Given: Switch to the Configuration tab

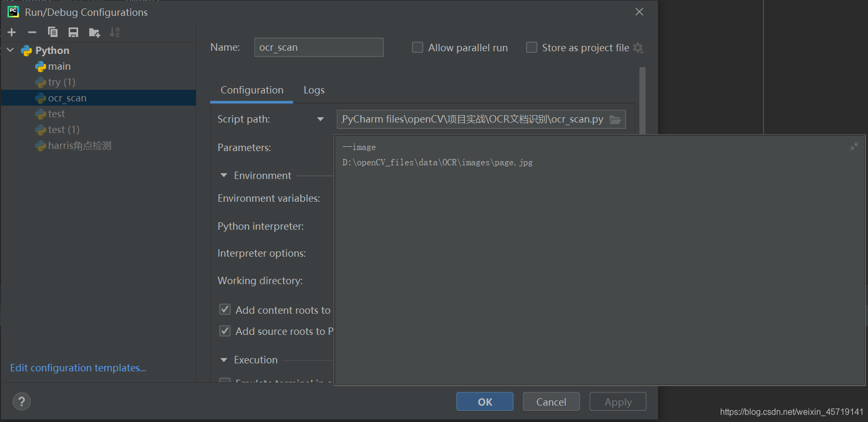Looking at the screenshot, I should click(252, 90).
